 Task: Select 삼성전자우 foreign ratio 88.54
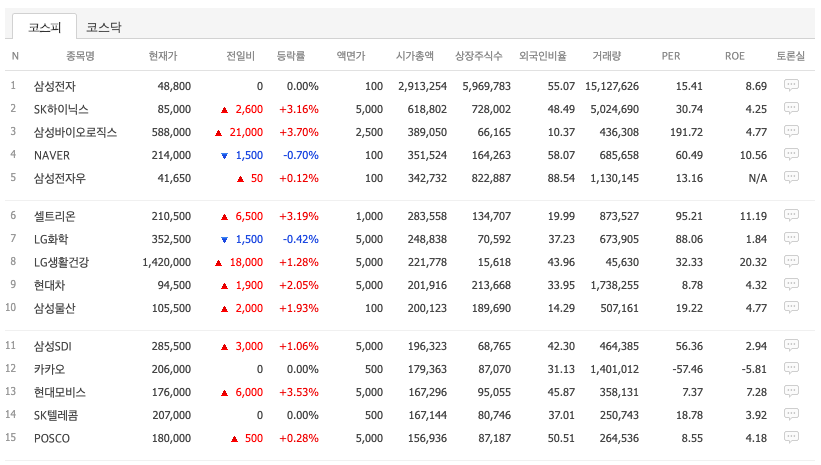point(561,178)
